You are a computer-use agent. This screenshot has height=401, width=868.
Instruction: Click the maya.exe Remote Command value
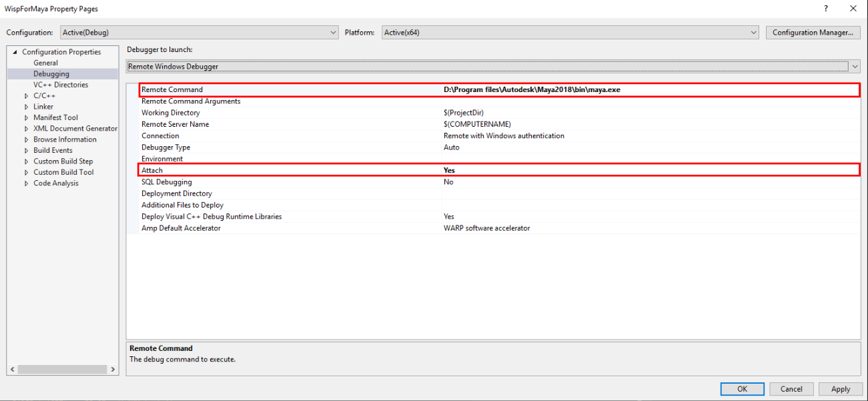click(x=532, y=89)
